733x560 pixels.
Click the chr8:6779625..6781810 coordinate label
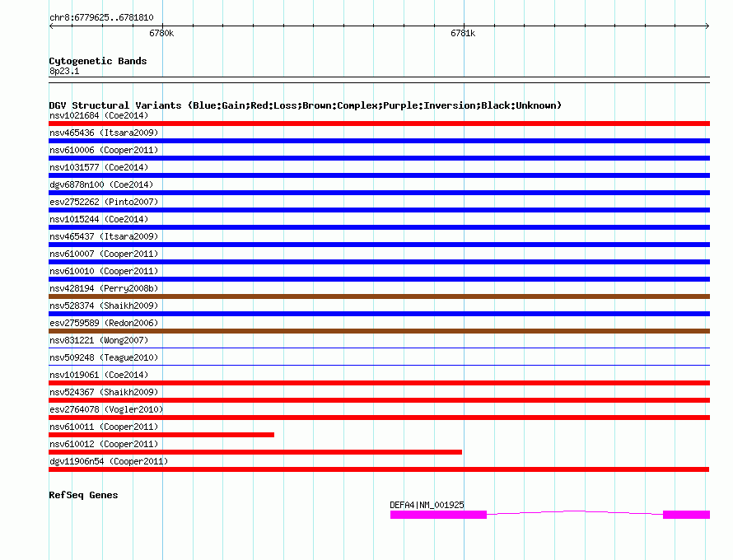pos(101,17)
